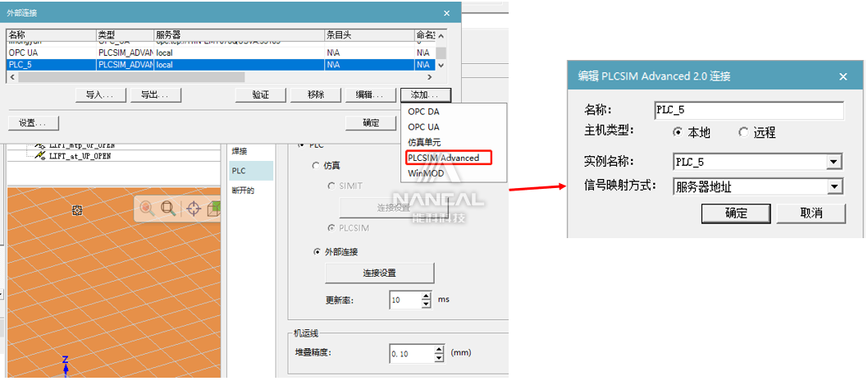This screenshot has height=381, width=868.
Task: Click the Zoom to Selection magnifier icon
Action: [x=147, y=209]
